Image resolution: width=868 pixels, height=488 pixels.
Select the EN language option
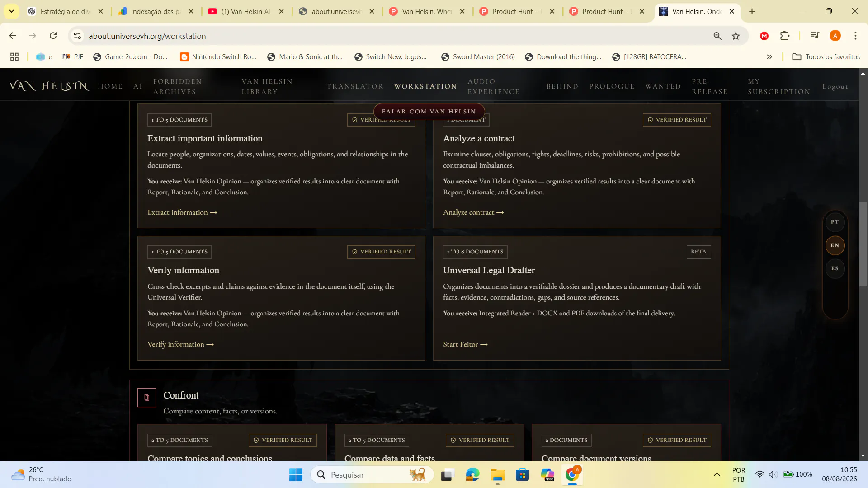click(835, 245)
